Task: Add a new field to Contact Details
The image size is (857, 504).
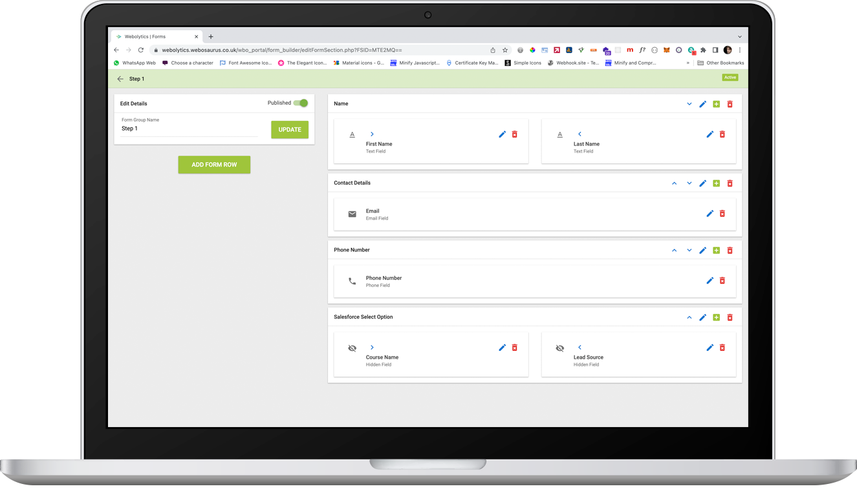Action: coord(716,183)
